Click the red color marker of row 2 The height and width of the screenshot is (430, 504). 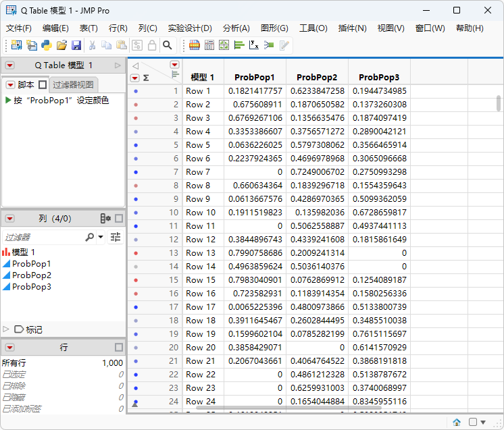[x=136, y=105]
